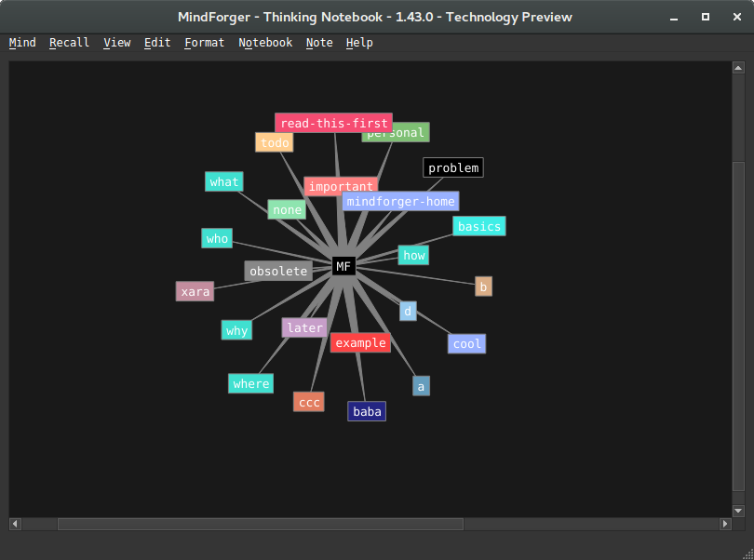Click the xara tag node
Screen dimensions: 754x560
click(195, 292)
